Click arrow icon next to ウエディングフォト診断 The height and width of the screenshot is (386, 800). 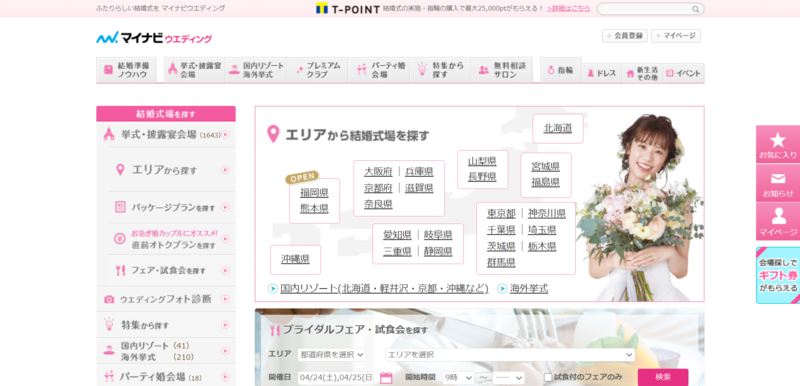[225, 299]
